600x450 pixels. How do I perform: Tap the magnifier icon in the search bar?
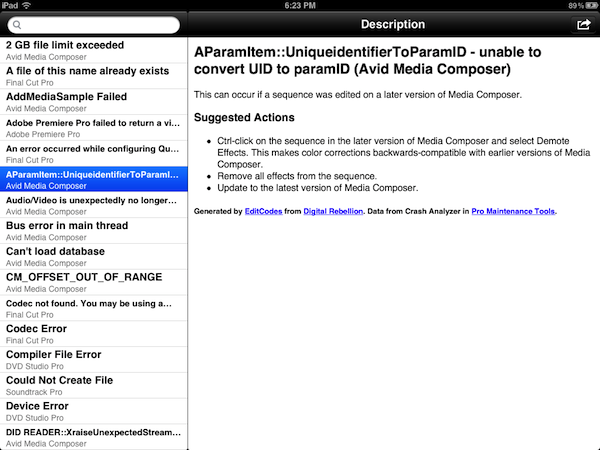(17, 25)
